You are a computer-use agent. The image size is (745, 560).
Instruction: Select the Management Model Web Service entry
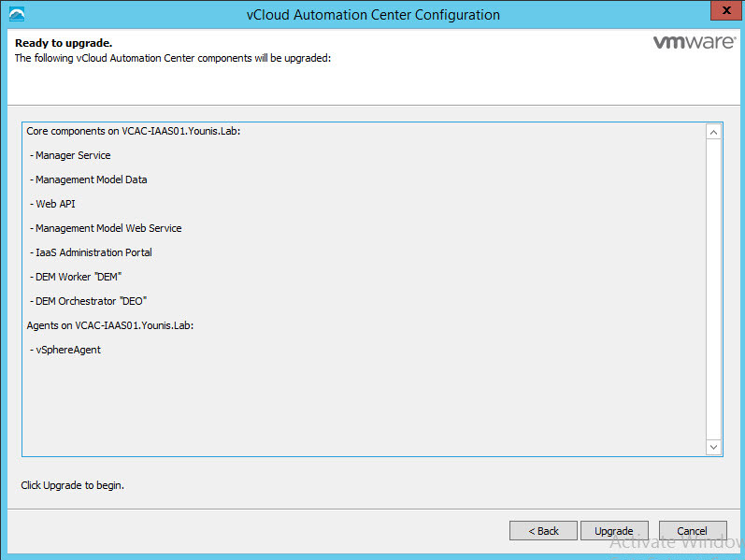pos(106,228)
